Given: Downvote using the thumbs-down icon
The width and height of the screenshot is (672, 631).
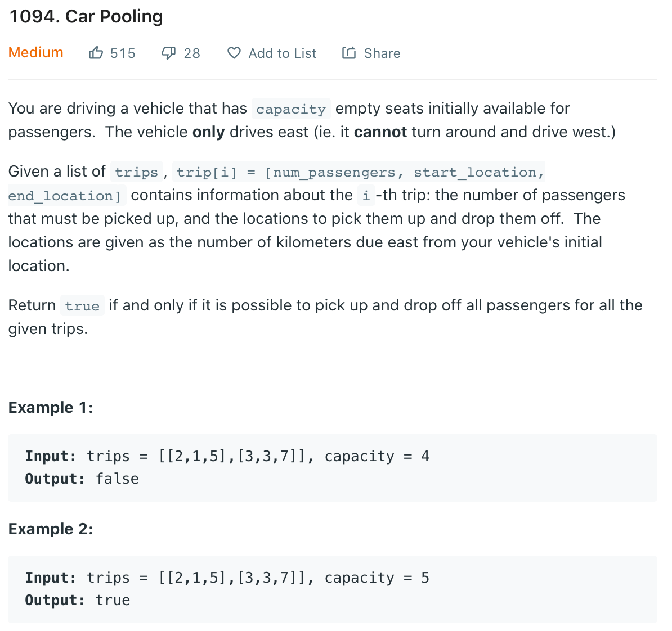Looking at the screenshot, I should [168, 52].
